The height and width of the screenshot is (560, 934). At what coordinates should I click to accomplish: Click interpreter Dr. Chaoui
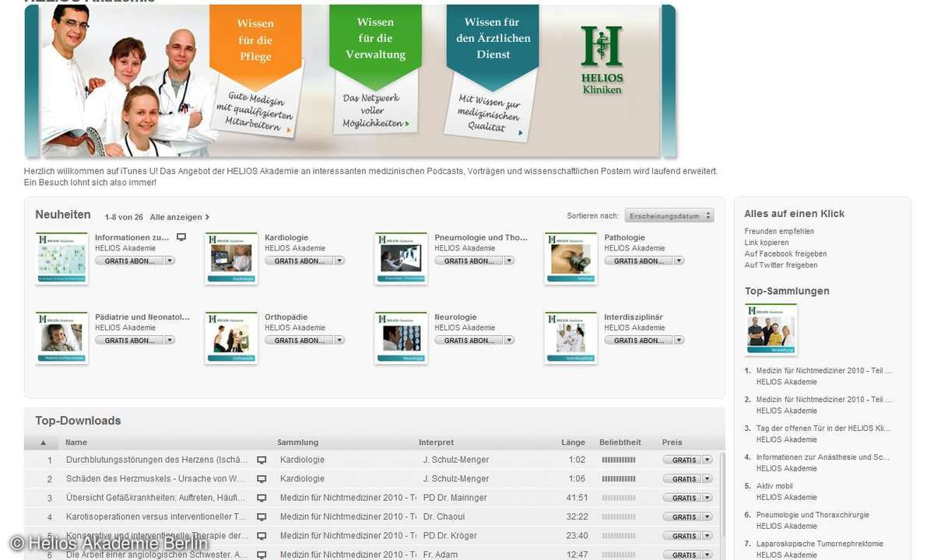point(444,516)
